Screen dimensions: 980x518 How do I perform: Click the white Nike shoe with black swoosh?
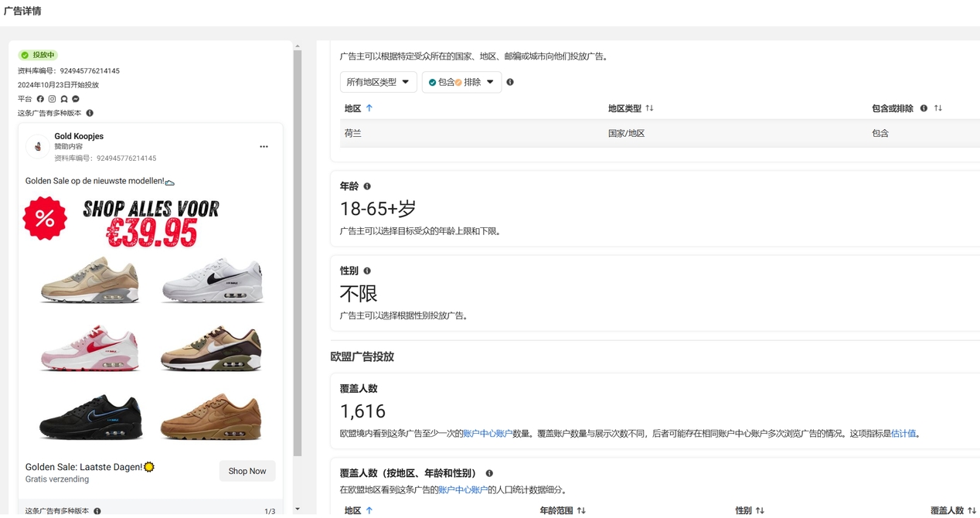pyautogui.click(x=213, y=280)
